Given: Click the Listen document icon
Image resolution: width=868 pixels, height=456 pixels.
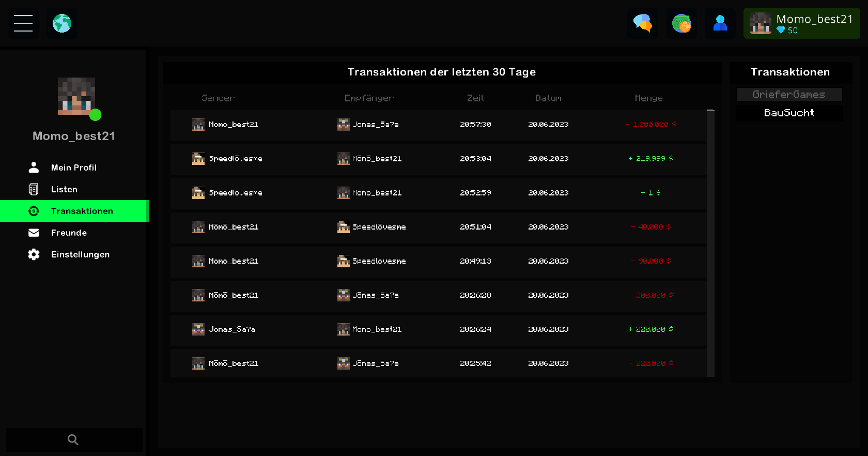Looking at the screenshot, I should tap(34, 189).
